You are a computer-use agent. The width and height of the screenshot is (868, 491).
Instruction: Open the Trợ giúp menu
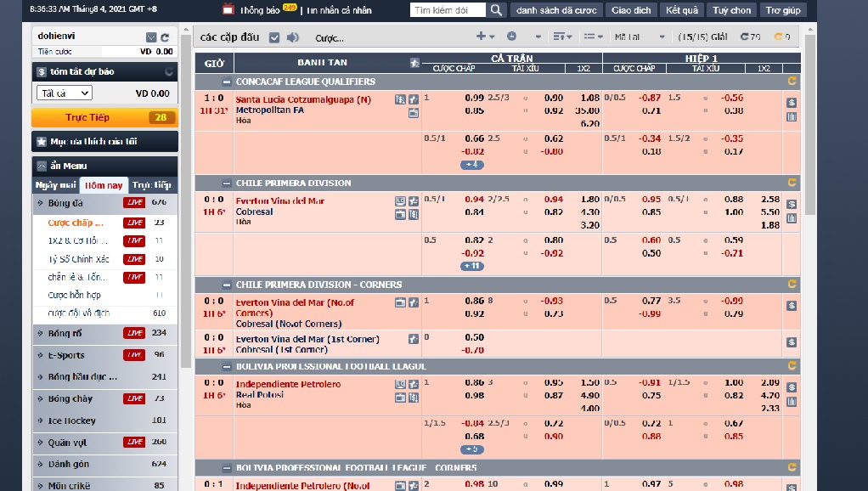click(783, 10)
